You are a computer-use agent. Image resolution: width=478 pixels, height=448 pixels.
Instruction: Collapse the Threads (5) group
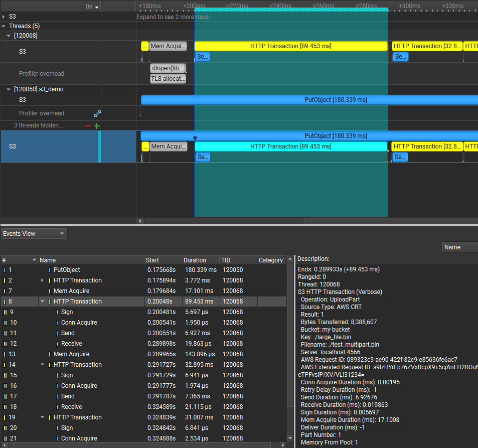point(5,26)
